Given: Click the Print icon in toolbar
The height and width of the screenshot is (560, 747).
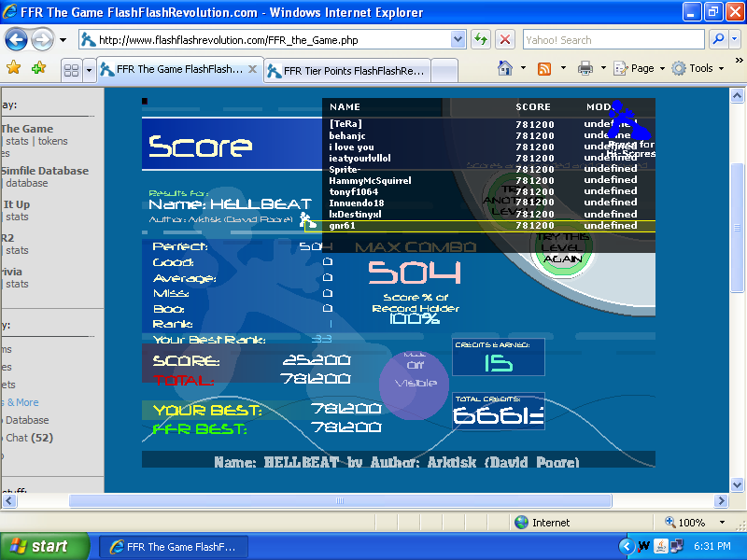Looking at the screenshot, I should (x=585, y=68).
